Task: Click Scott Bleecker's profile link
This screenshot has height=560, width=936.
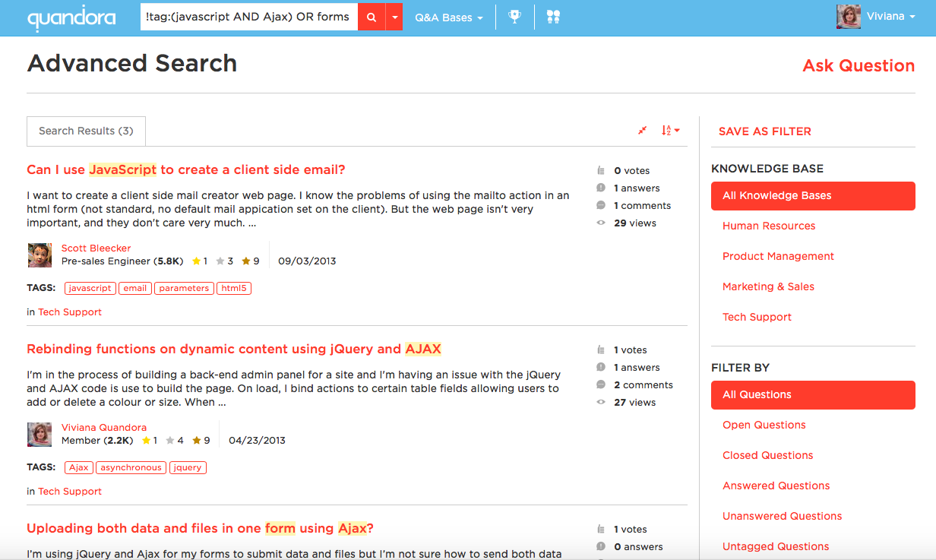Action: (96, 248)
